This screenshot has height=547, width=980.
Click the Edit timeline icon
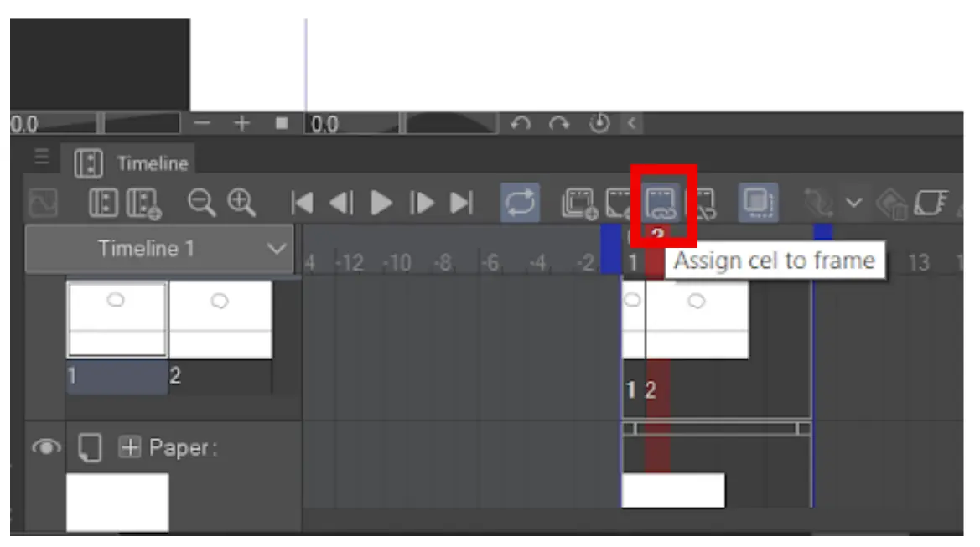pos(103,203)
